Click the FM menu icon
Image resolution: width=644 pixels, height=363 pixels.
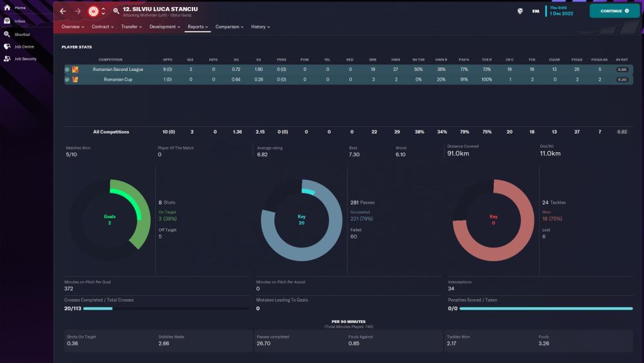(535, 11)
